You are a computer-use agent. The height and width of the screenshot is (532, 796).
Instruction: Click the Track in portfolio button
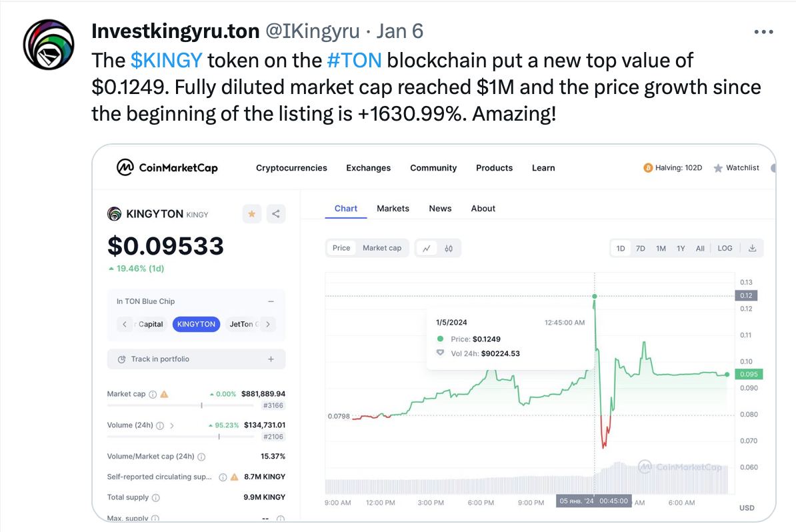point(196,359)
